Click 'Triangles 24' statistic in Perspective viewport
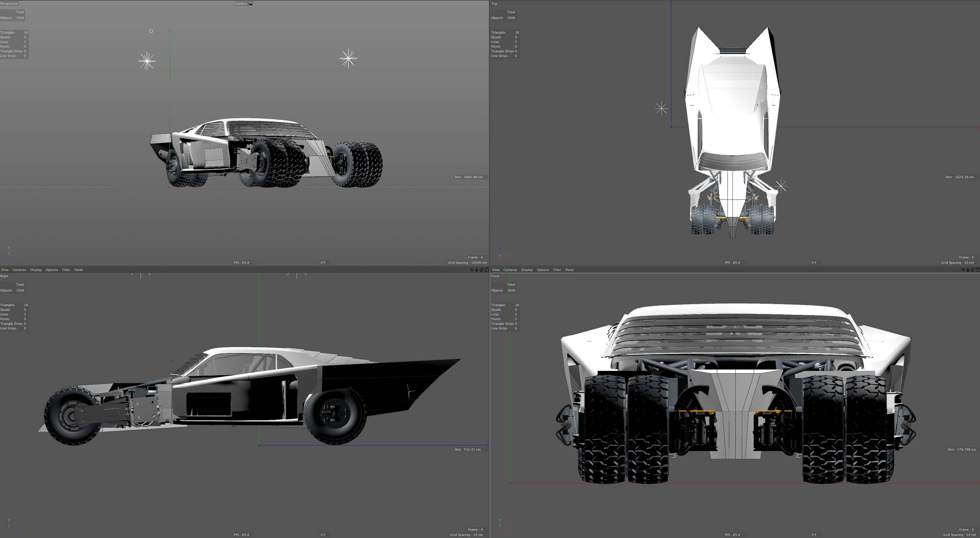The width and height of the screenshot is (980, 538). coord(14,33)
